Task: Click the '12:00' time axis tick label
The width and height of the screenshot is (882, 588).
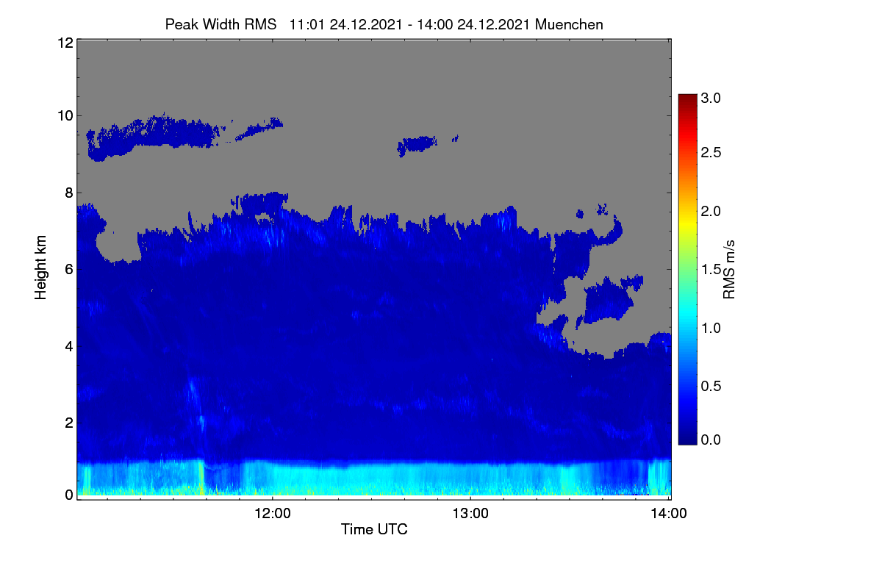Action: coord(273,513)
